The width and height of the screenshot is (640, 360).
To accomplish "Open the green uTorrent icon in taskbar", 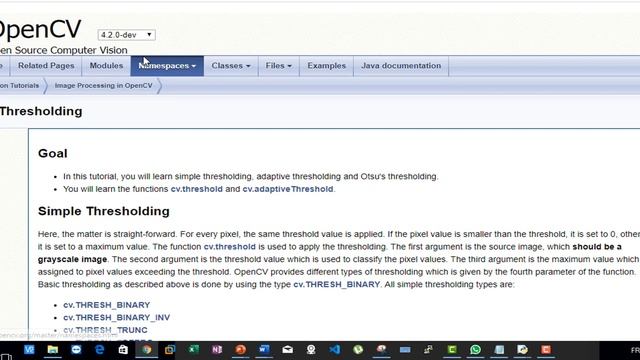I will tap(358, 350).
